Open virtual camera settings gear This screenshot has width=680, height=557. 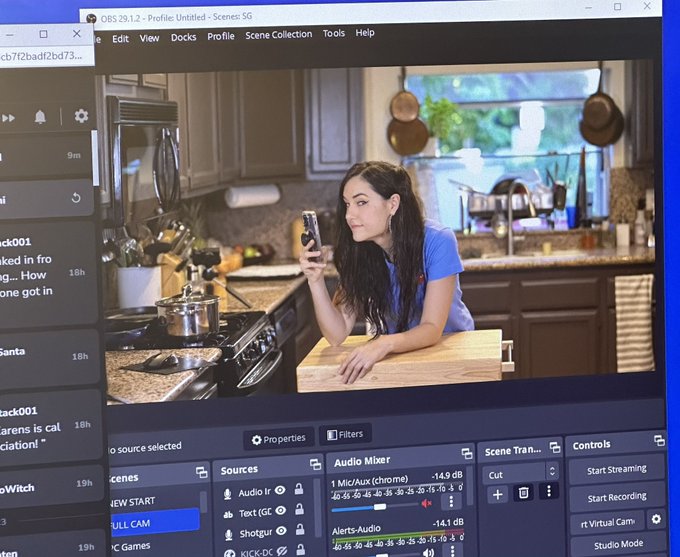click(x=656, y=519)
